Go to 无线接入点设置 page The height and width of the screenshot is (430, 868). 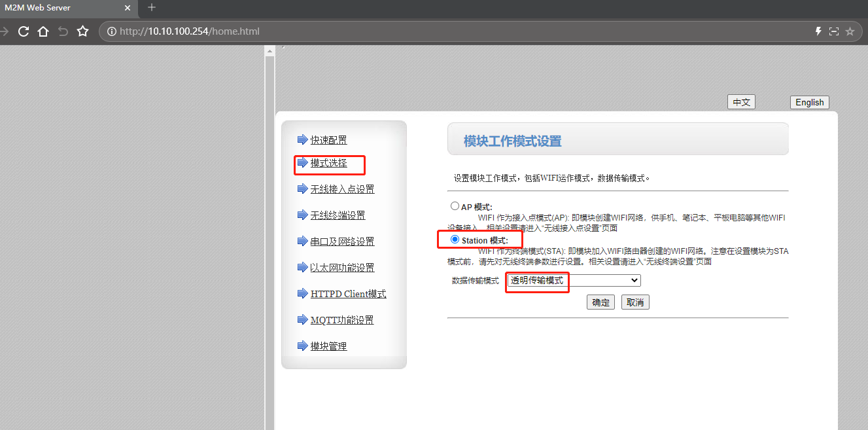tap(342, 189)
